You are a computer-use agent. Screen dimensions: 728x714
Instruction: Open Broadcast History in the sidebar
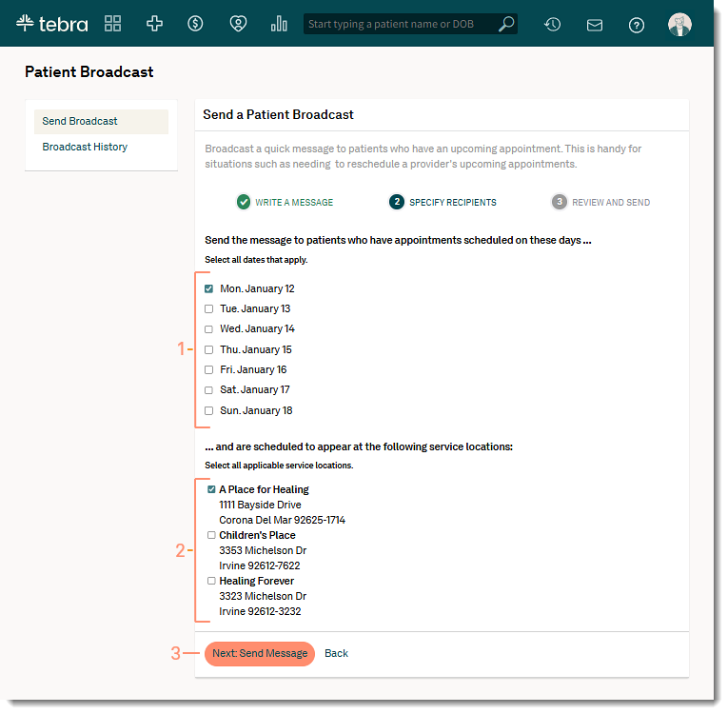85,148
